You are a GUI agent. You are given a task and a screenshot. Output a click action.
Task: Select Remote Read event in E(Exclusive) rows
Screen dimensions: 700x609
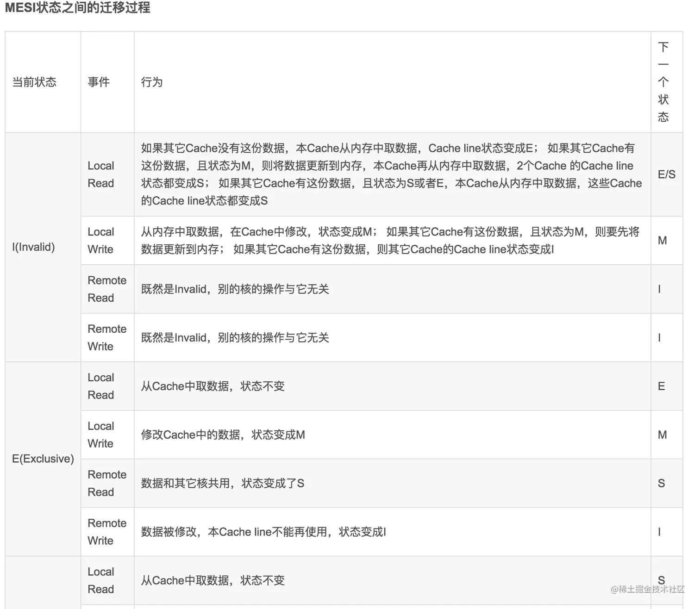click(x=107, y=484)
